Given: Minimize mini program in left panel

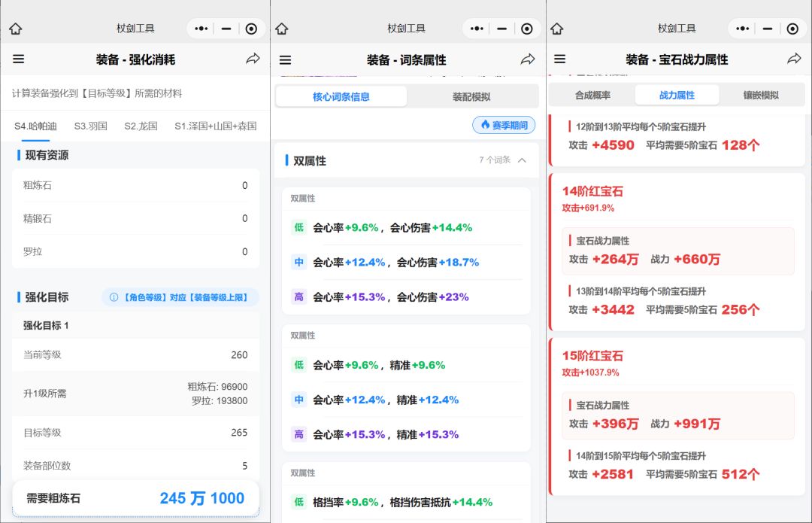Looking at the screenshot, I should point(226,29).
